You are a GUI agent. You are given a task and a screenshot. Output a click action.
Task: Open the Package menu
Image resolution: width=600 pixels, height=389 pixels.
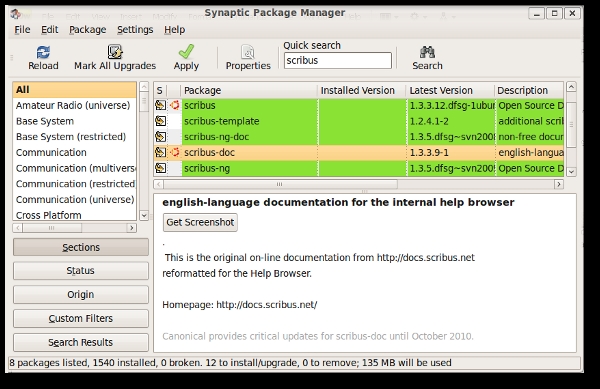[88, 29]
